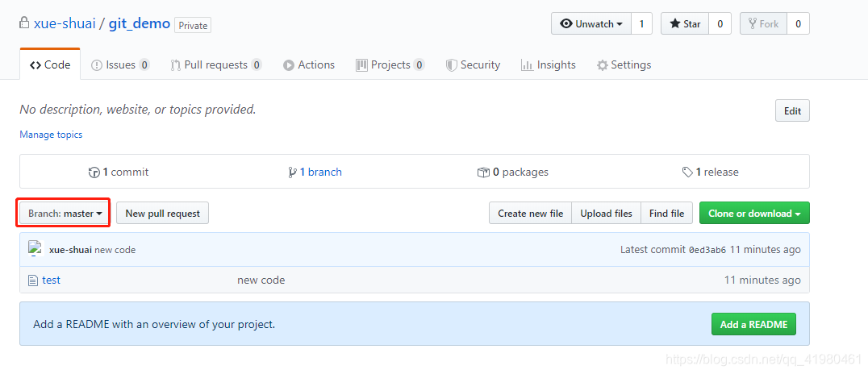The image size is (868, 374).
Task: Click the '11 minutes ago' timestamp in test row
Action: point(762,280)
